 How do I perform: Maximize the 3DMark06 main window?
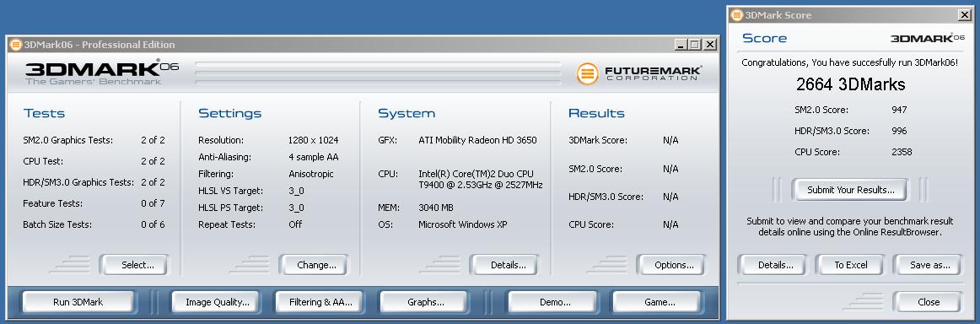pyautogui.click(x=696, y=45)
